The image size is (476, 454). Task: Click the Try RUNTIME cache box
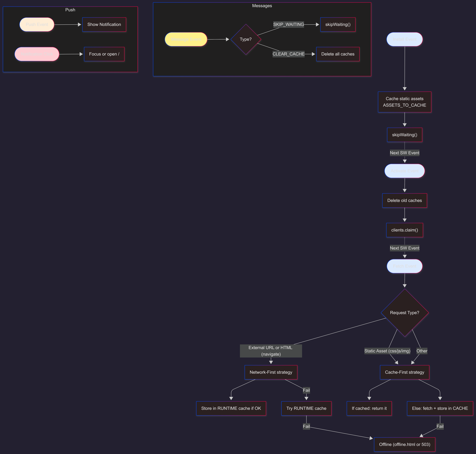pyautogui.click(x=306, y=408)
